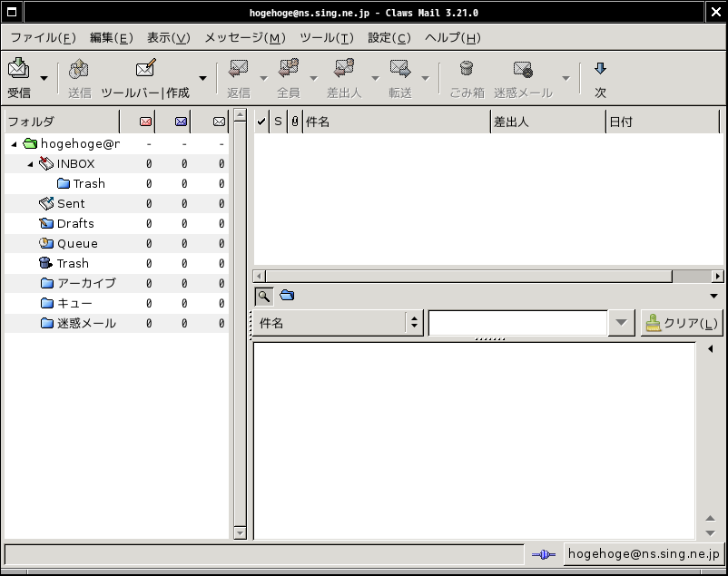The height and width of the screenshot is (576, 728).
Task: Open the 設定(C) menu
Action: [x=389, y=37]
